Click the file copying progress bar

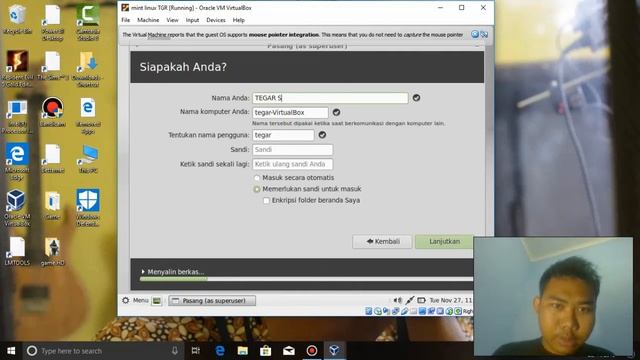pos(306,279)
